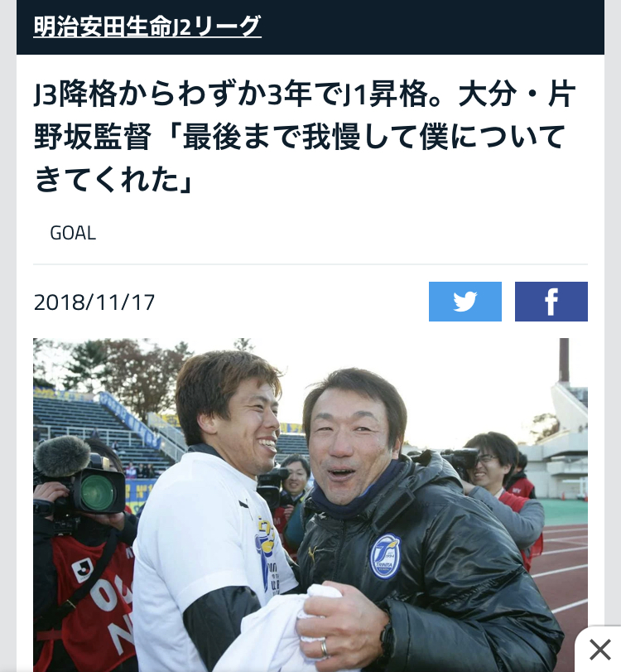This screenshot has width=621, height=672.
Task: Click the blank navy header bar area
Action: click(x=432, y=27)
